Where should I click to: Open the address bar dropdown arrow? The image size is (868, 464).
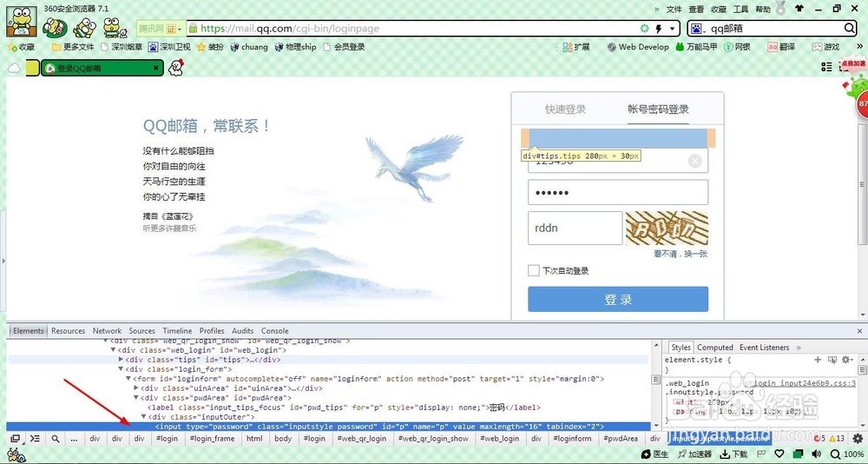[x=673, y=29]
